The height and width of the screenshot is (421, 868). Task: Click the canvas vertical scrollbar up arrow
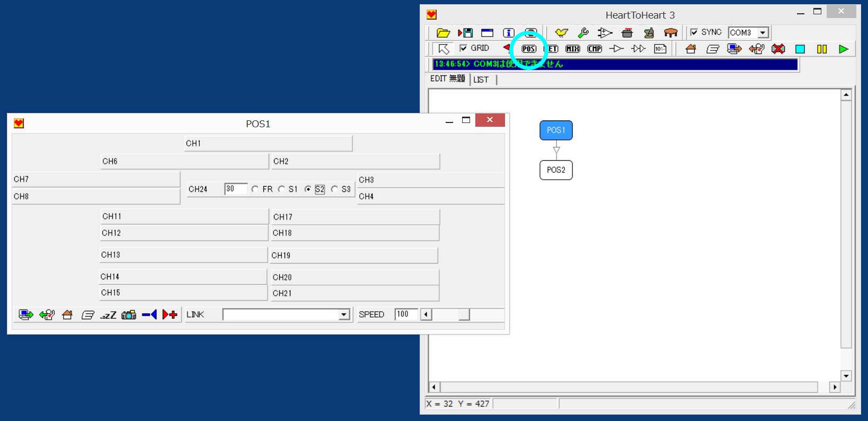coord(846,95)
